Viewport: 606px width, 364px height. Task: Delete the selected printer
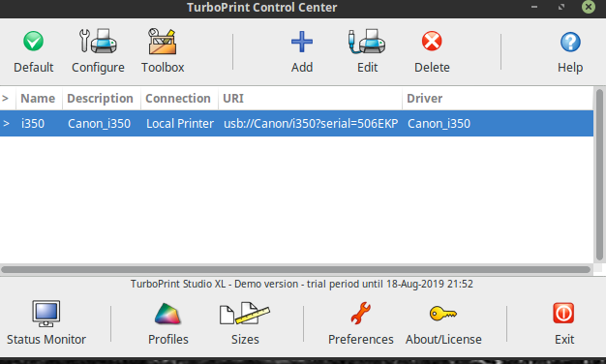(432, 51)
